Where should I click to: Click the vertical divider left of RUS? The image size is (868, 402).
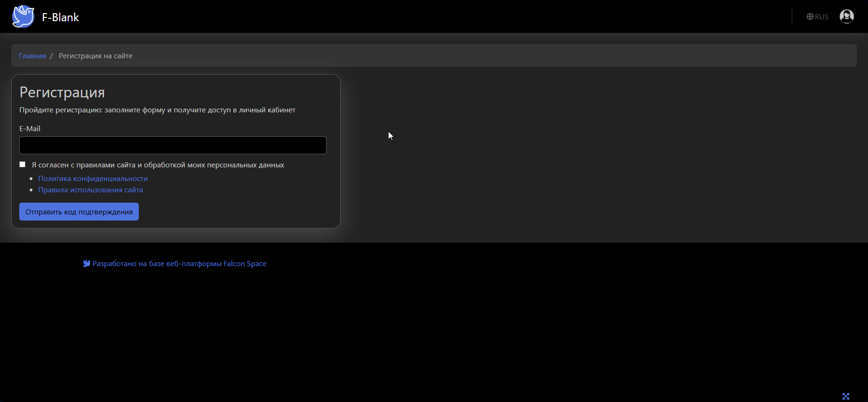tap(792, 16)
